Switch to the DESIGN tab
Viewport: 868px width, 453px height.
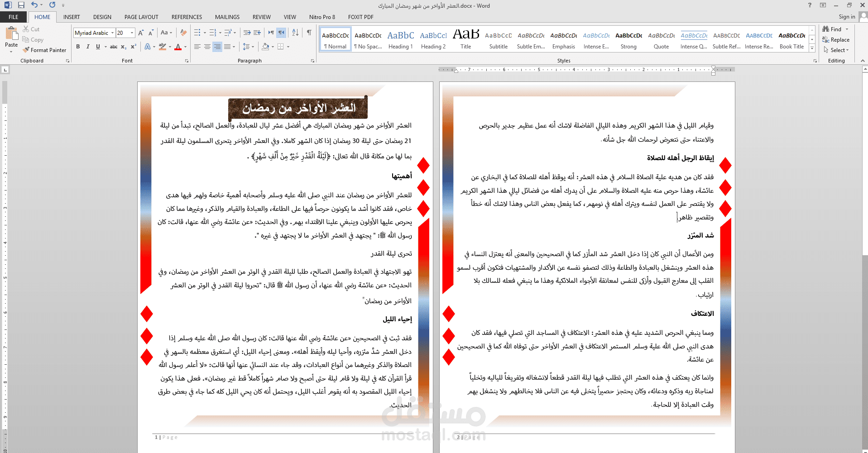coord(102,17)
